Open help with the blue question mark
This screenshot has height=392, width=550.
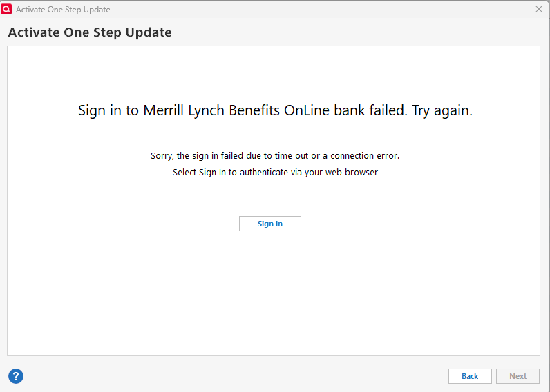[x=16, y=376]
